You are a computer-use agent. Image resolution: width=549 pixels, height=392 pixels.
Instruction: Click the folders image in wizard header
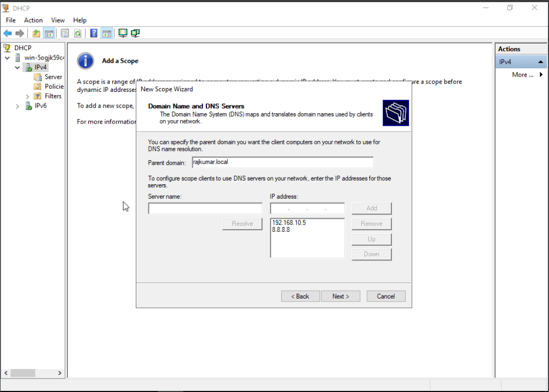pyautogui.click(x=395, y=113)
